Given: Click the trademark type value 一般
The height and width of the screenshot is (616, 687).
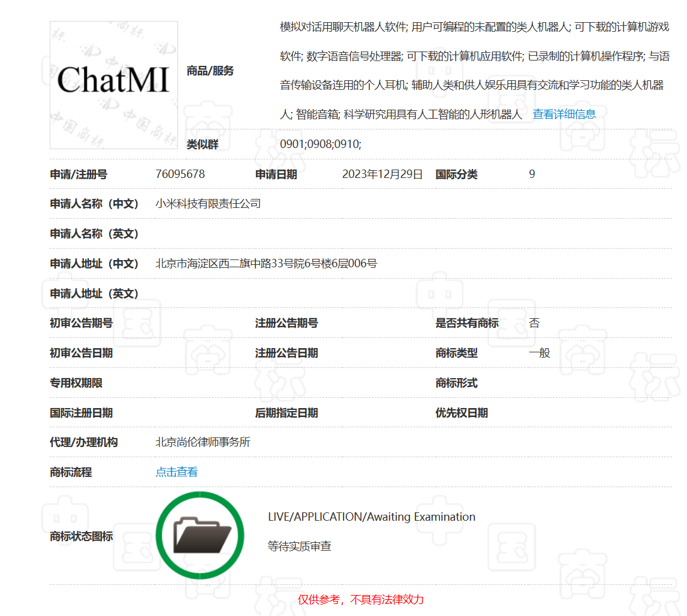Looking at the screenshot, I should [x=540, y=353].
